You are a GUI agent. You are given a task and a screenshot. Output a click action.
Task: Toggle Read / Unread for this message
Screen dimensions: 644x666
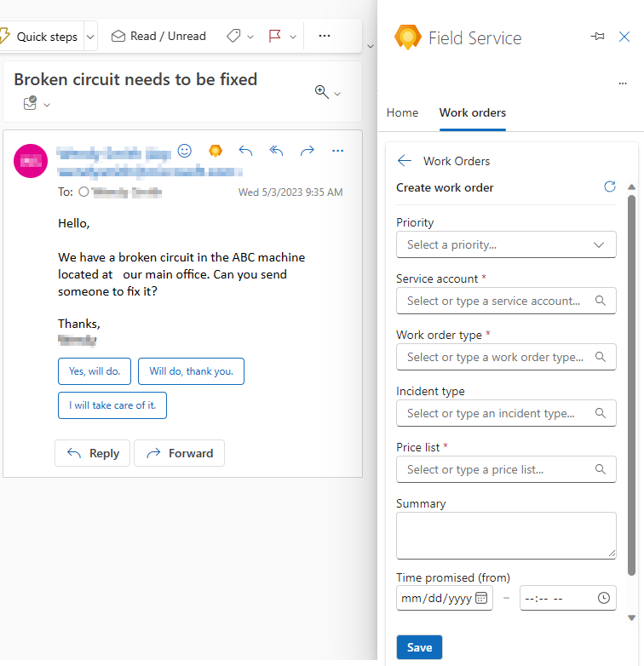[158, 36]
